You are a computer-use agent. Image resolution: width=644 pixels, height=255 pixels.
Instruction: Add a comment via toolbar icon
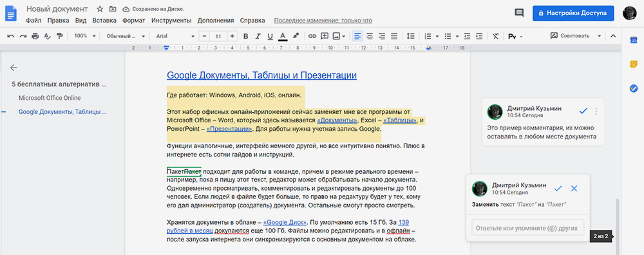pyautogui.click(x=325, y=36)
